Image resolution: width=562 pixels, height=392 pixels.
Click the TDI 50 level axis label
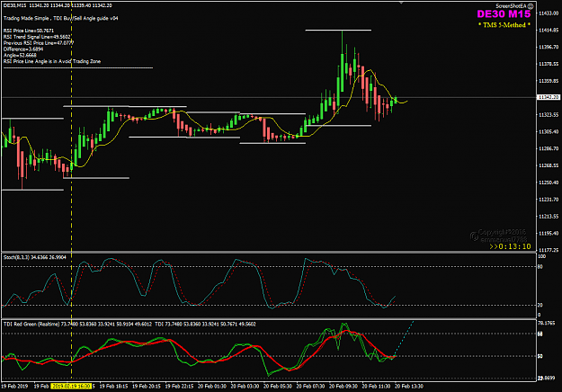point(540,356)
